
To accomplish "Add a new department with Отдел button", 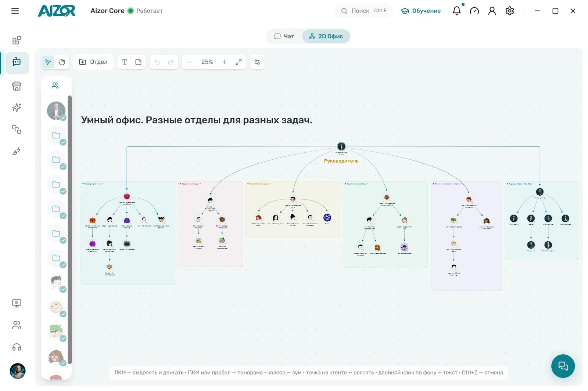I will pyautogui.click(x=93, y=62).
